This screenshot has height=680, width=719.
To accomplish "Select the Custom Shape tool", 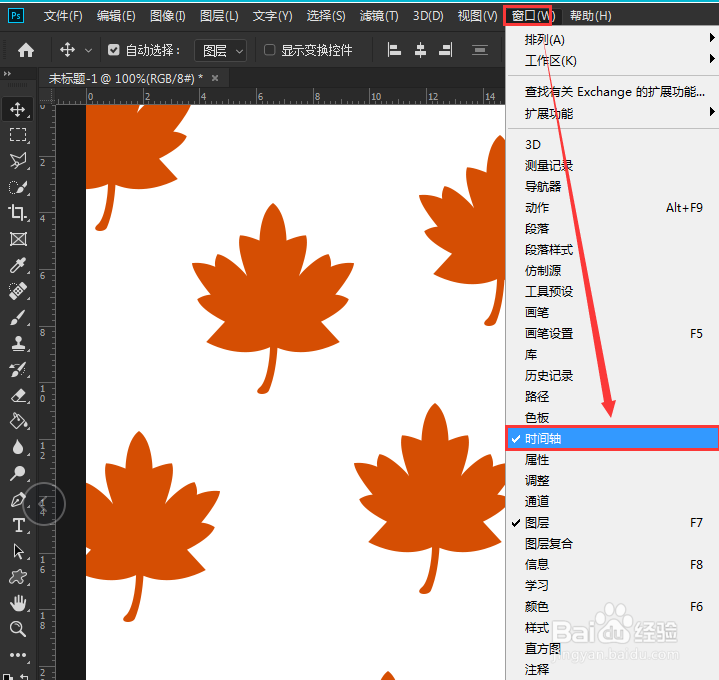I will click(x=18, y=577).
